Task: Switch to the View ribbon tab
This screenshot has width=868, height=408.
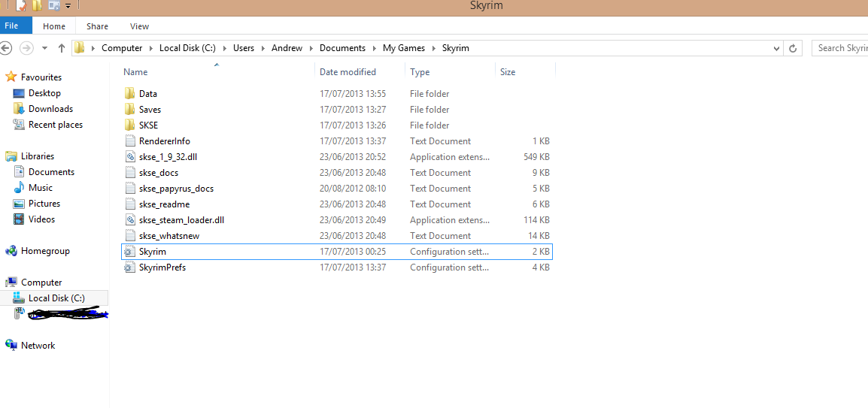Action: tap(139, 26)
